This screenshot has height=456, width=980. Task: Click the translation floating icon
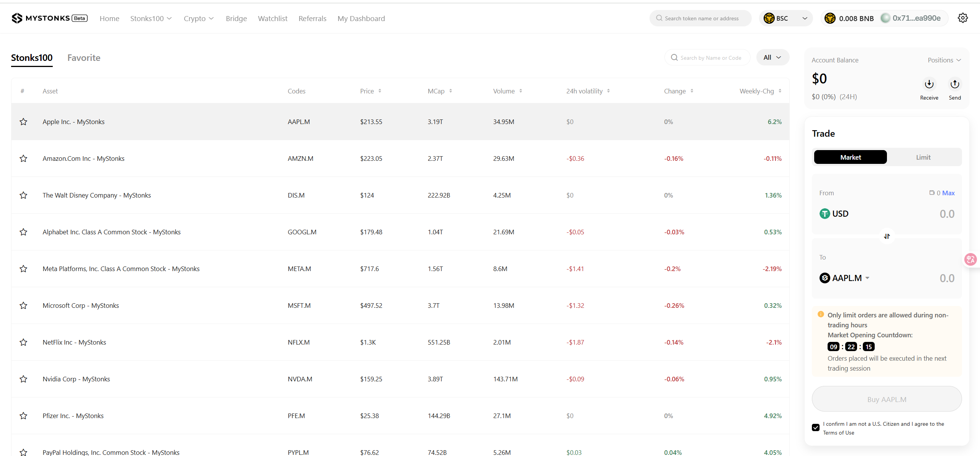(x=970, y=260)
